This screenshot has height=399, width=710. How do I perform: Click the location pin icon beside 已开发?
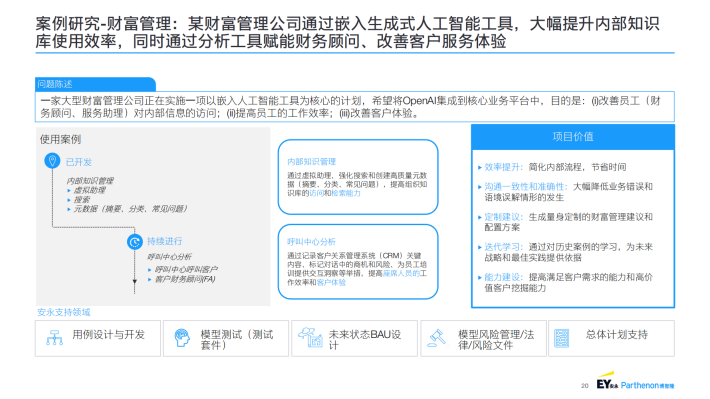52,161
